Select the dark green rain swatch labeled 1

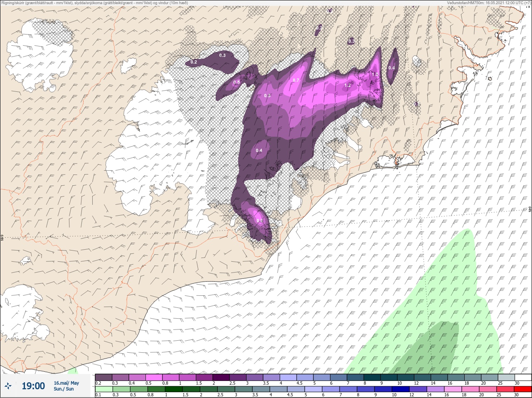coord(174,389)
